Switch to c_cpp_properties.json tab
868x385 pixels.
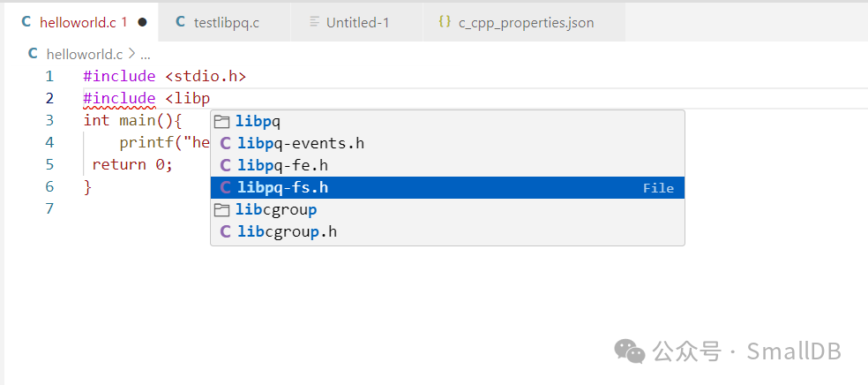click(526, 22)
